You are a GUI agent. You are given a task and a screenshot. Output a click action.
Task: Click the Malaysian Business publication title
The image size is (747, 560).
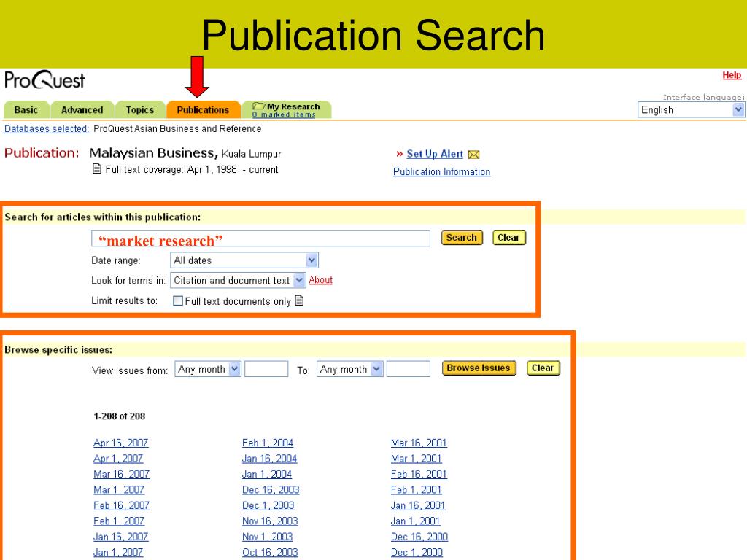pos(153,153)
